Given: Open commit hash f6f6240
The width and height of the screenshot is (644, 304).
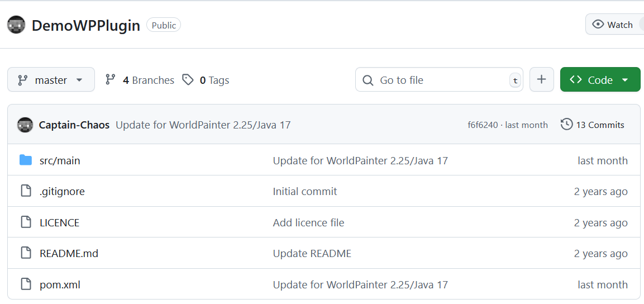Looking at the screenshot, I should (x=483, y=125).
